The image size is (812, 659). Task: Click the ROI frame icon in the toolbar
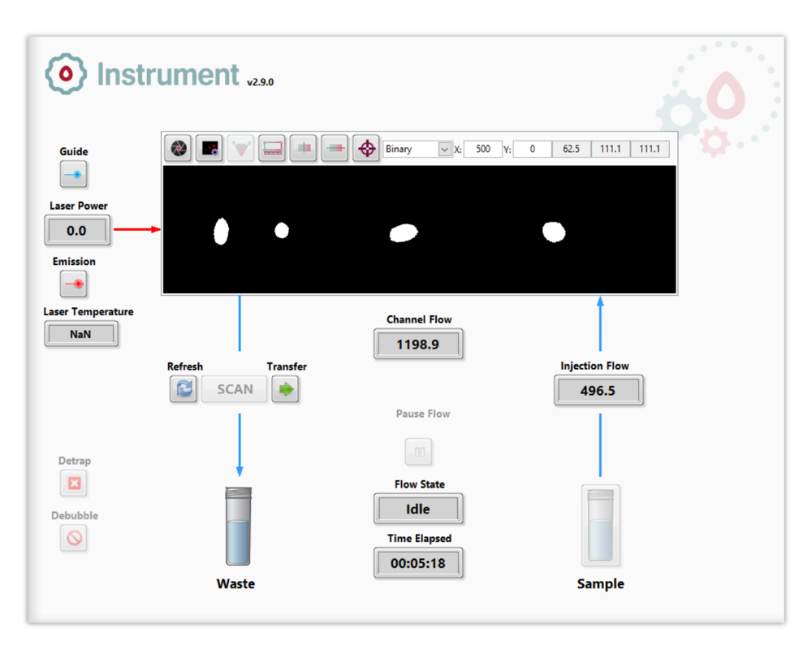(x=271, y=148)
